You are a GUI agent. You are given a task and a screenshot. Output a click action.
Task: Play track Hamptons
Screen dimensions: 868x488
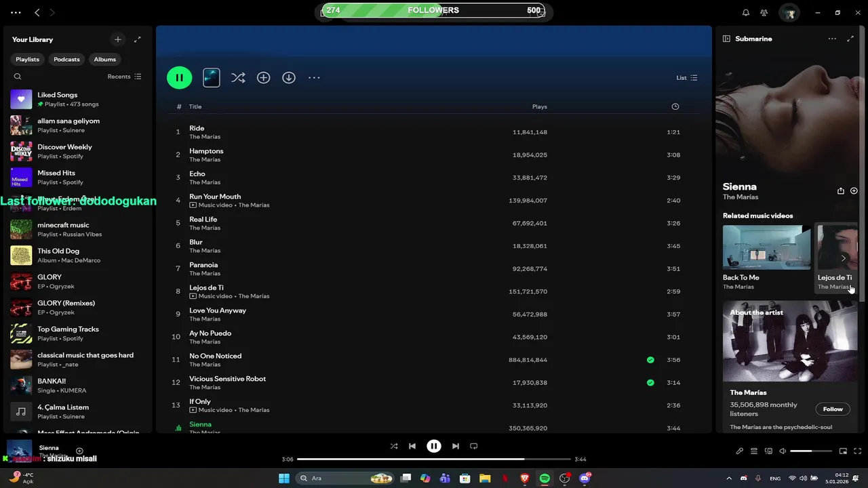(x=434, y=155)
